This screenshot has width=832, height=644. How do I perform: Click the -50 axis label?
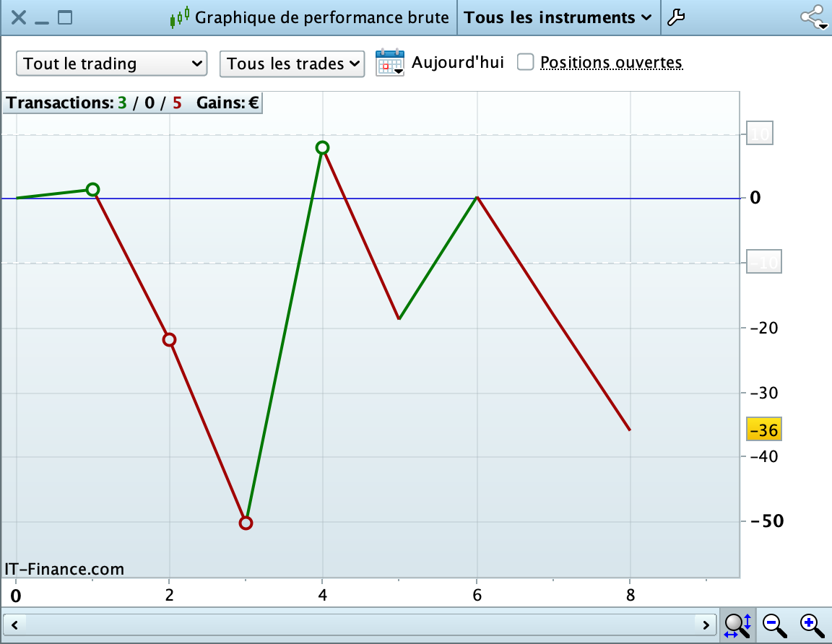[x=767, y=521]
